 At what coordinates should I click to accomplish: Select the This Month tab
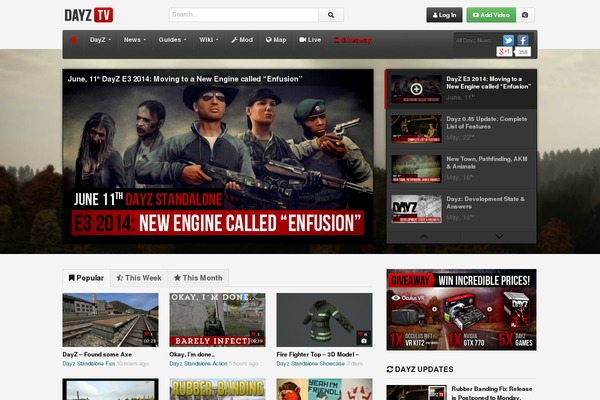click(x=198, y=278)
